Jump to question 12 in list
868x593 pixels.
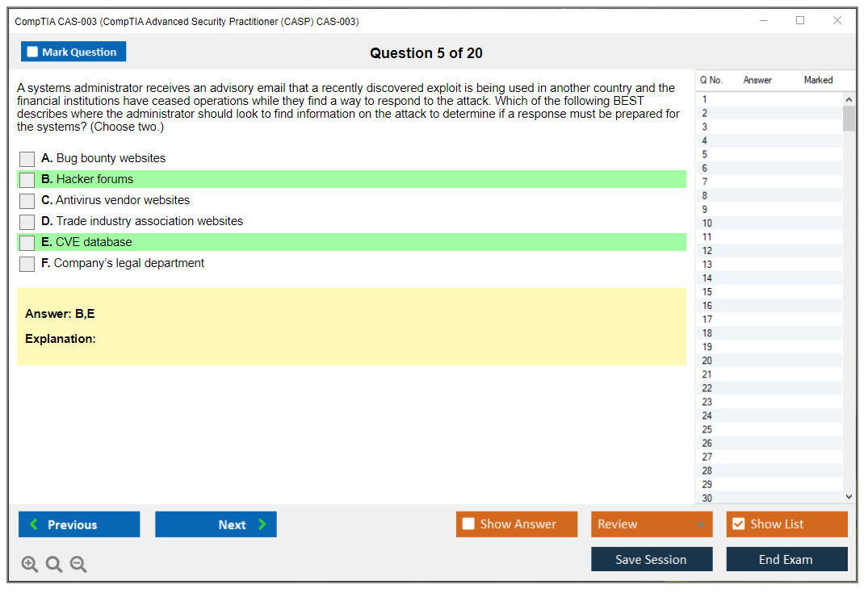coord(707,251)
